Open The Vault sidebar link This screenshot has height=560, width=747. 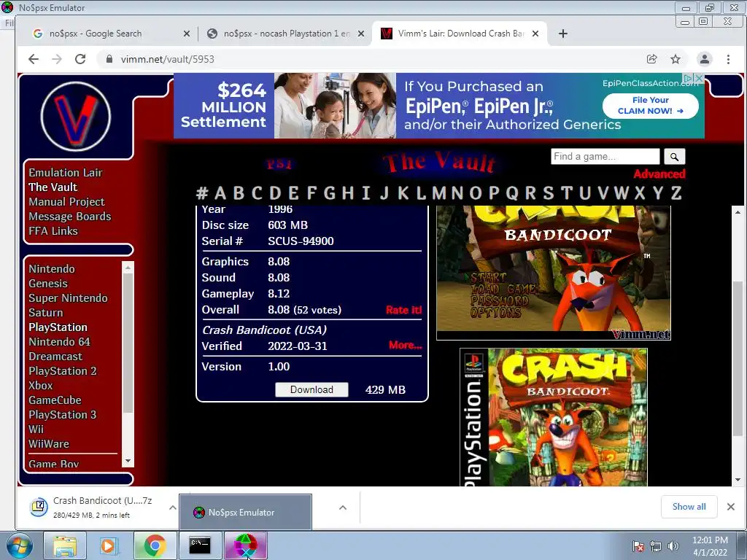[53, 187]
